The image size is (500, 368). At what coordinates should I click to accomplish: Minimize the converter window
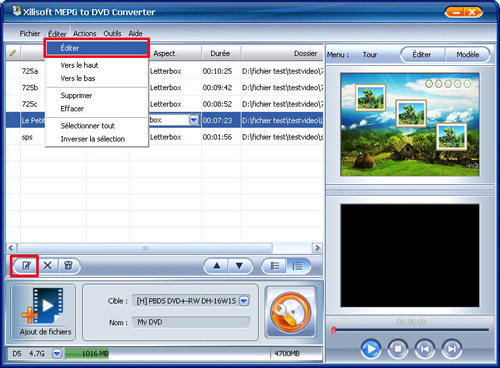click(456, 12)
